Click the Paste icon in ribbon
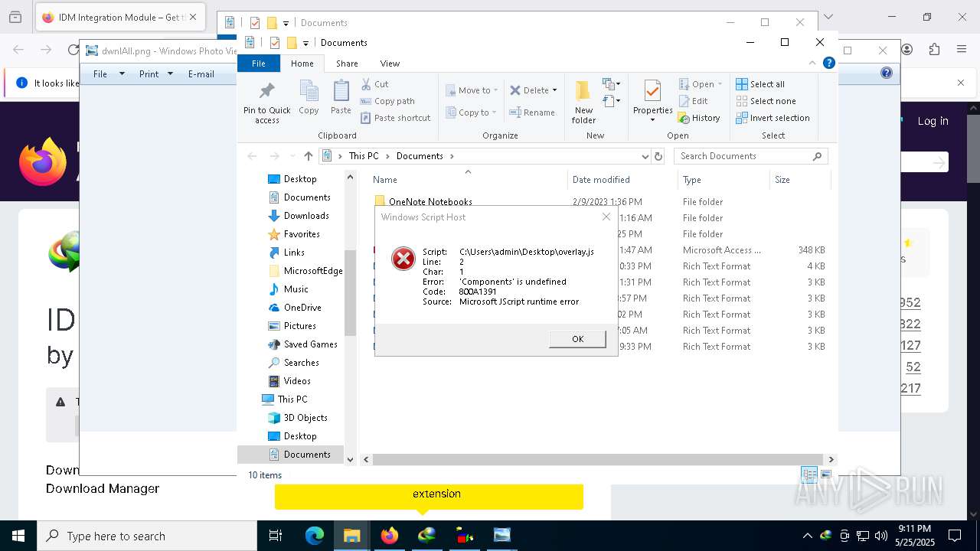The height and width of the screenshot is (551, 980). click(x=341, y=97)
